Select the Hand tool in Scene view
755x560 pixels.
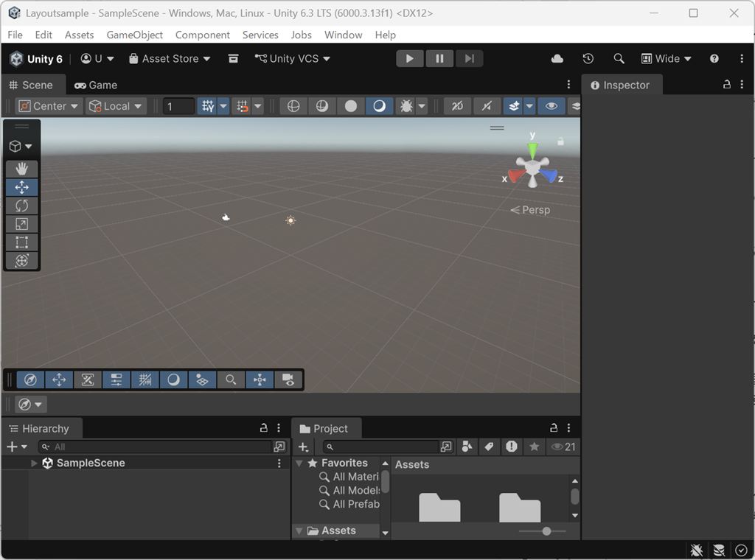pyautogui.click(x=21, y=169)
